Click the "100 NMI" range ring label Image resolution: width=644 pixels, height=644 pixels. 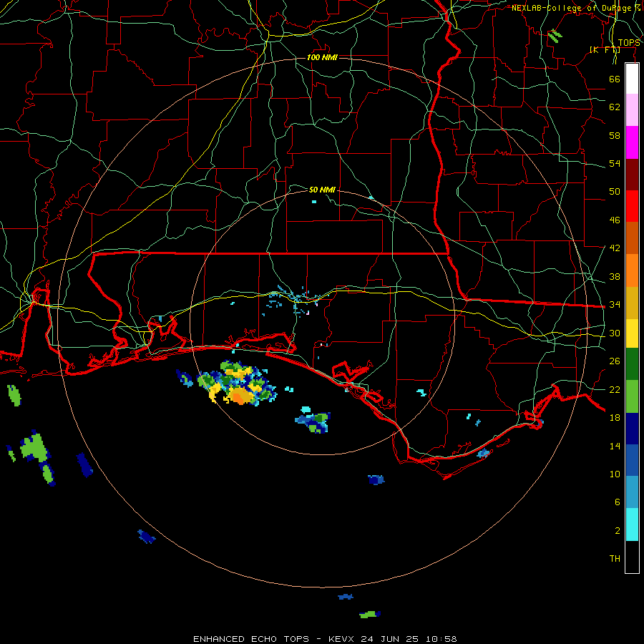click(x=322, y=57)
